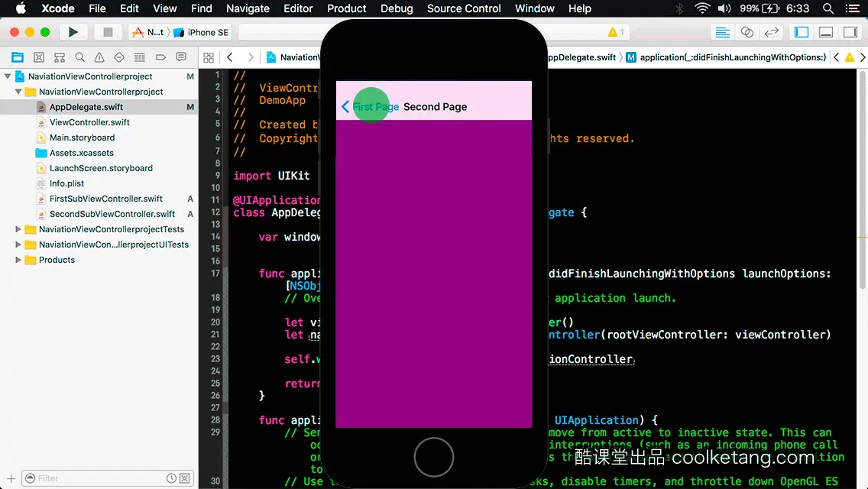Go forward in editor history
The height and width of the screenshot is (489, 868).
[x=250, y=57]
